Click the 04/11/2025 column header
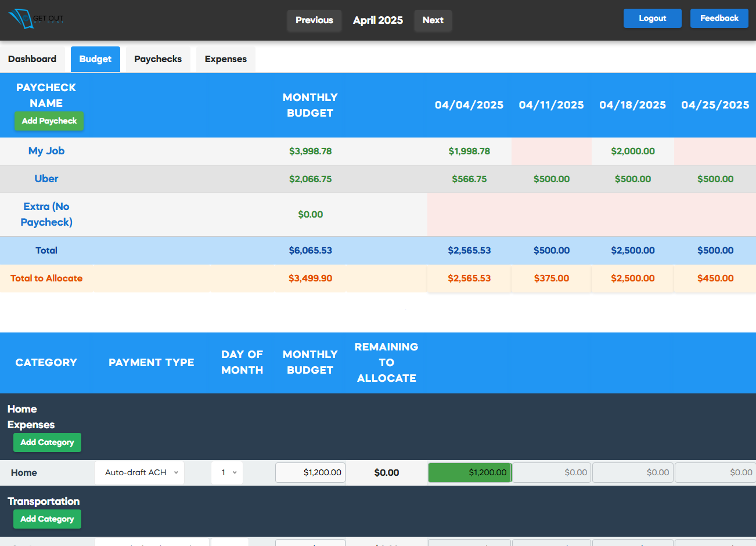 tap(552, 105)
